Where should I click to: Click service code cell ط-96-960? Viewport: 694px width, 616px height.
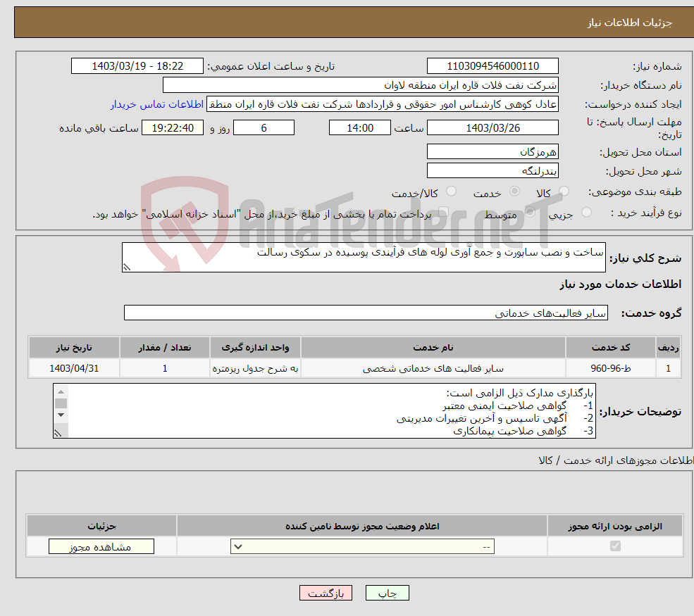[x=610, y=368]
